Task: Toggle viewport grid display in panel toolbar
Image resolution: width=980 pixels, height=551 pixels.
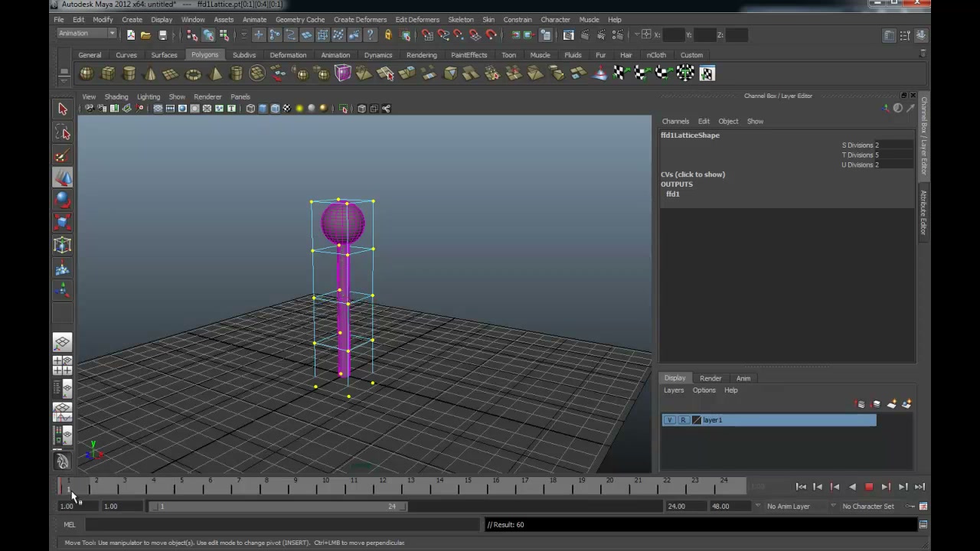Action: (158, 109)
